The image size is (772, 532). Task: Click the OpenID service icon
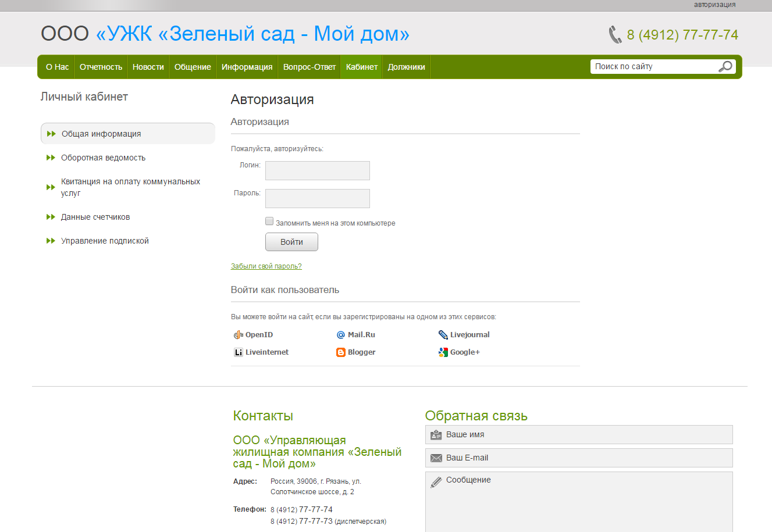point(238,335)
